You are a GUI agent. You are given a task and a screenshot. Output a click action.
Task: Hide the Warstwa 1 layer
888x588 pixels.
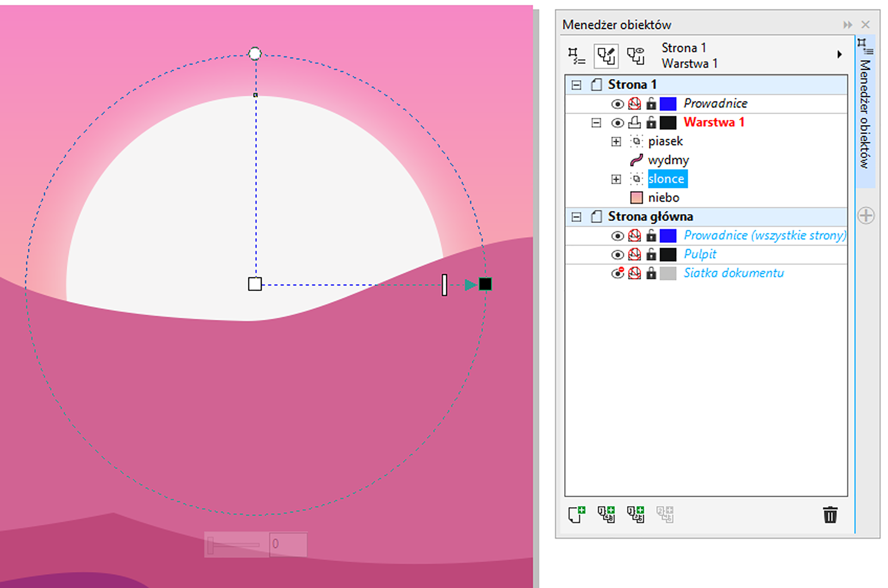[x=617, y=122]
